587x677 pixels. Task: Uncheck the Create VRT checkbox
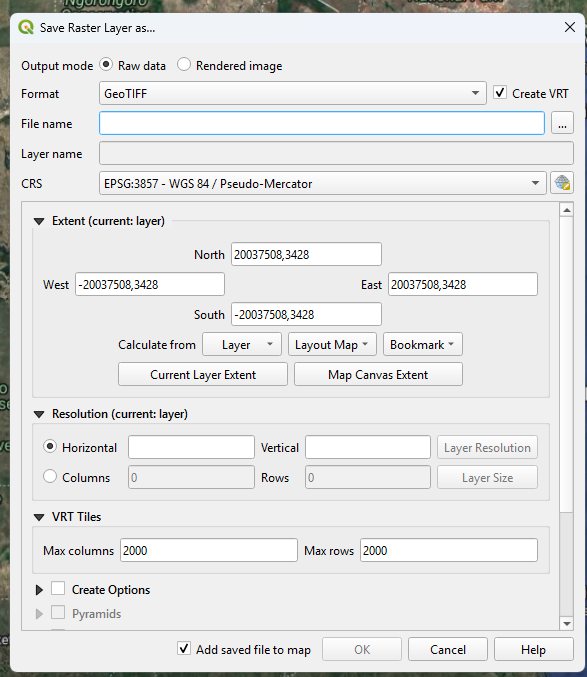[500, 93]
